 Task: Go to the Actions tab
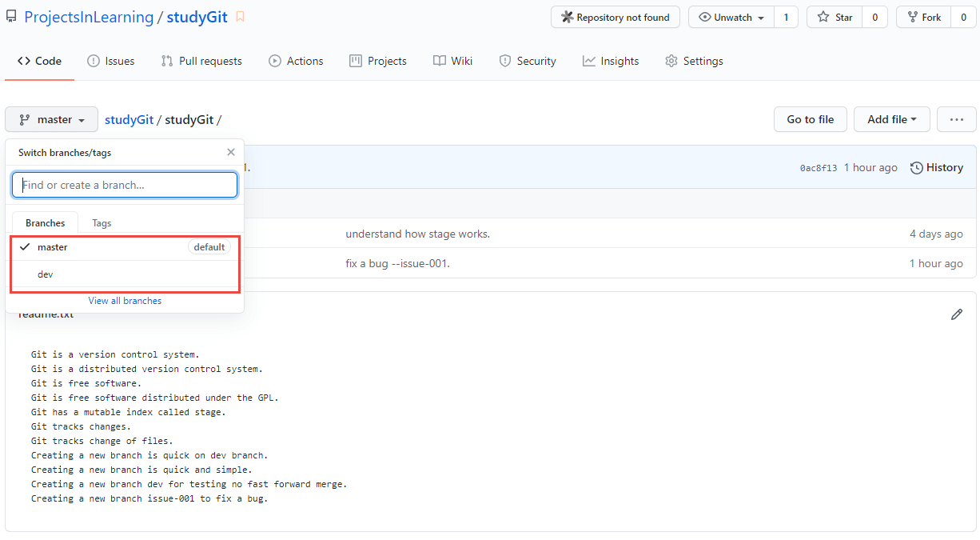coord(296,61)
